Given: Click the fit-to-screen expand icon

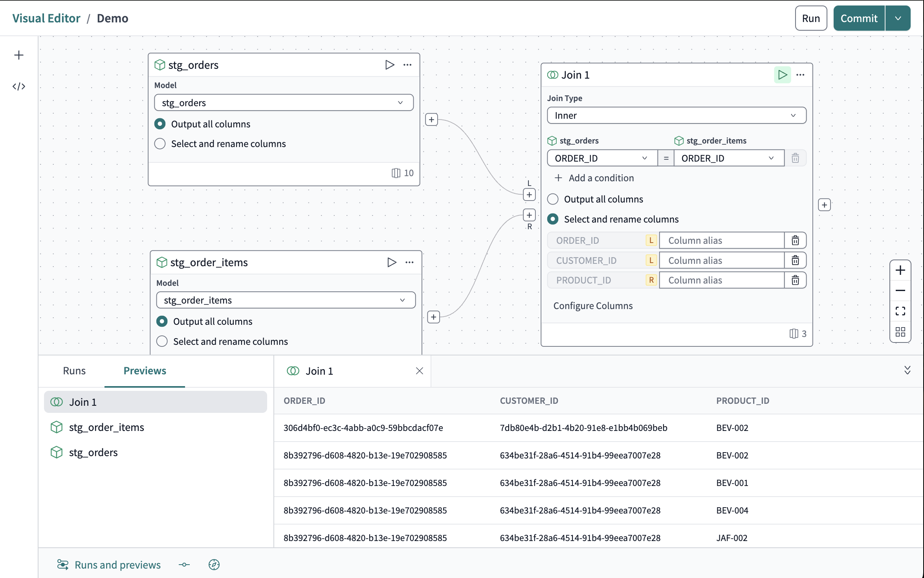Looking at the screenshot, I should pos(901,311).
